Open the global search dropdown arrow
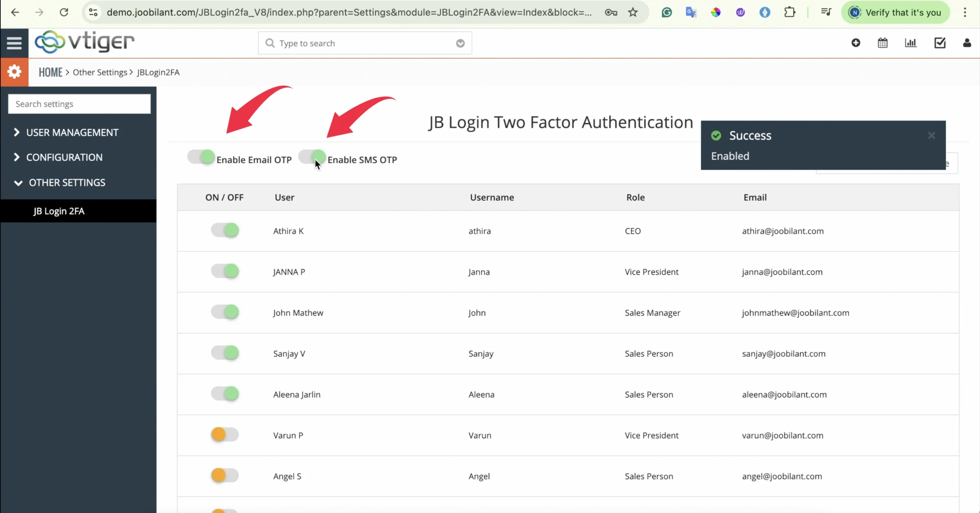This screenshot has width=980, height=513. click(460, 43)
